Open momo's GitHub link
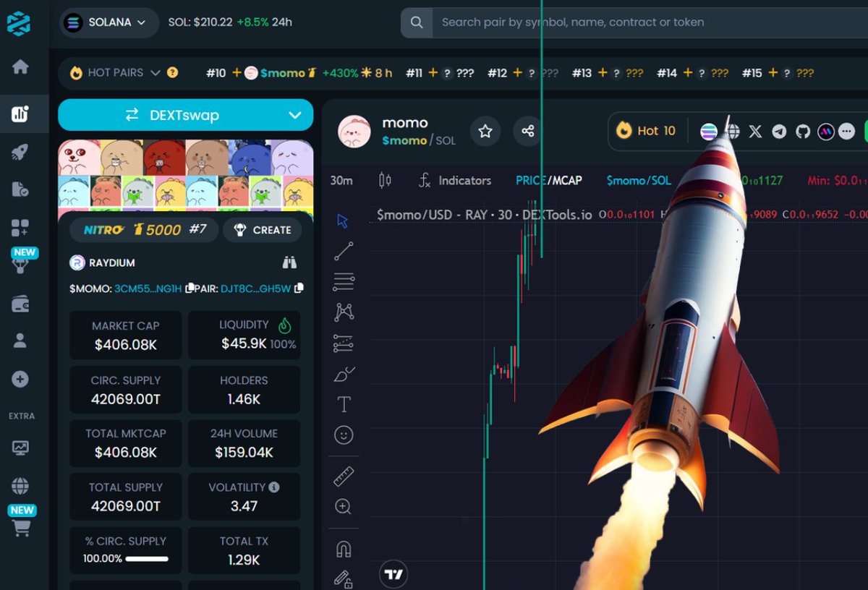This screenshot has width=868, height=590. click(x=802, y=132)
